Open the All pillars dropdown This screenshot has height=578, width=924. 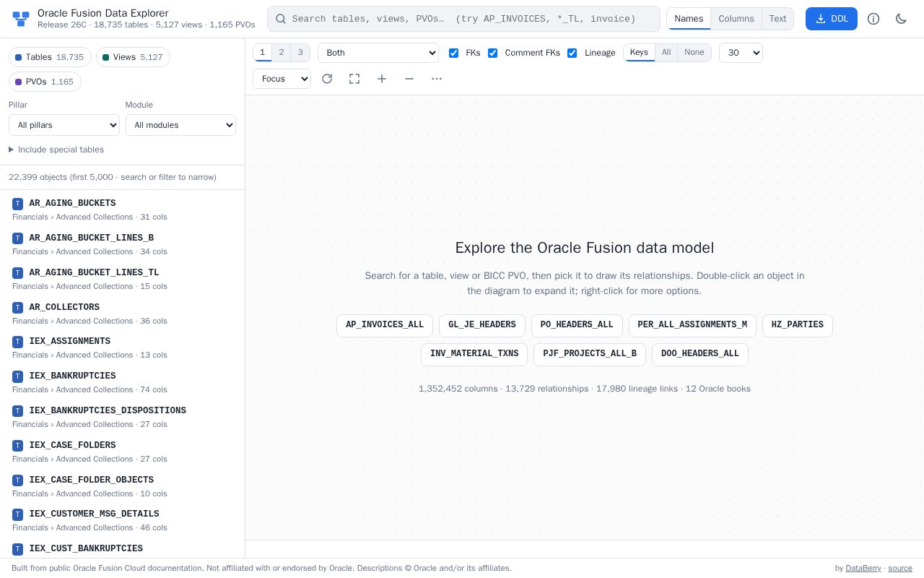click(x=64, y=125)
